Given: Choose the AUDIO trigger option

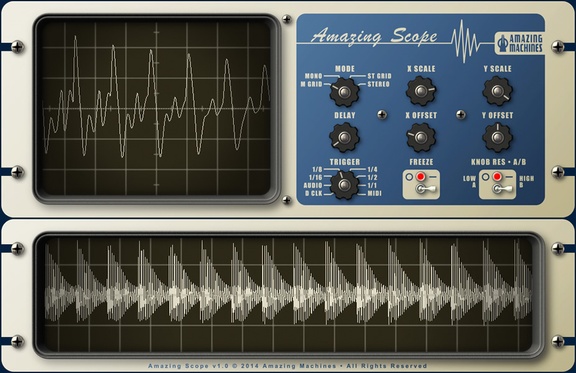Looking at the screenshot, I should click(313, 185).
